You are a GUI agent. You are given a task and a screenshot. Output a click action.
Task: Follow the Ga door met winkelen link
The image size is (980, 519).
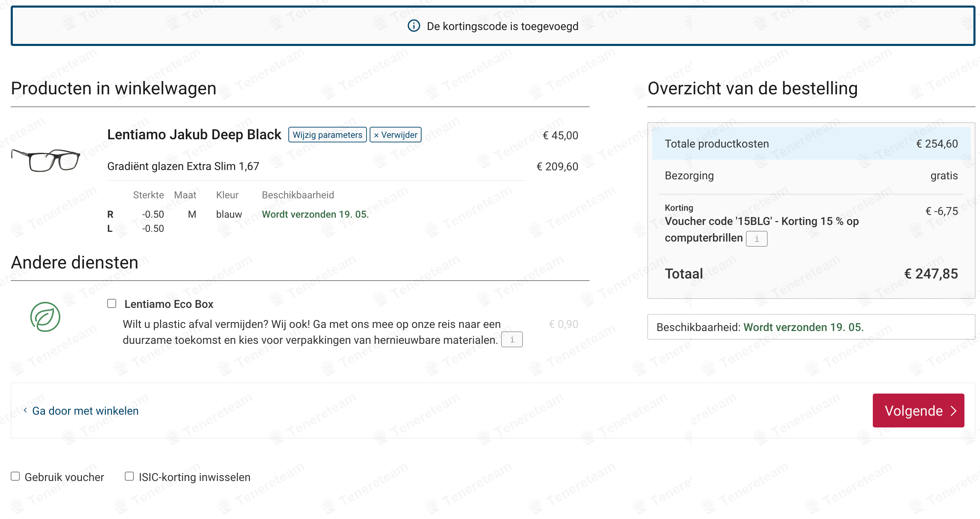pyautogui.click(x=85, y=411)
